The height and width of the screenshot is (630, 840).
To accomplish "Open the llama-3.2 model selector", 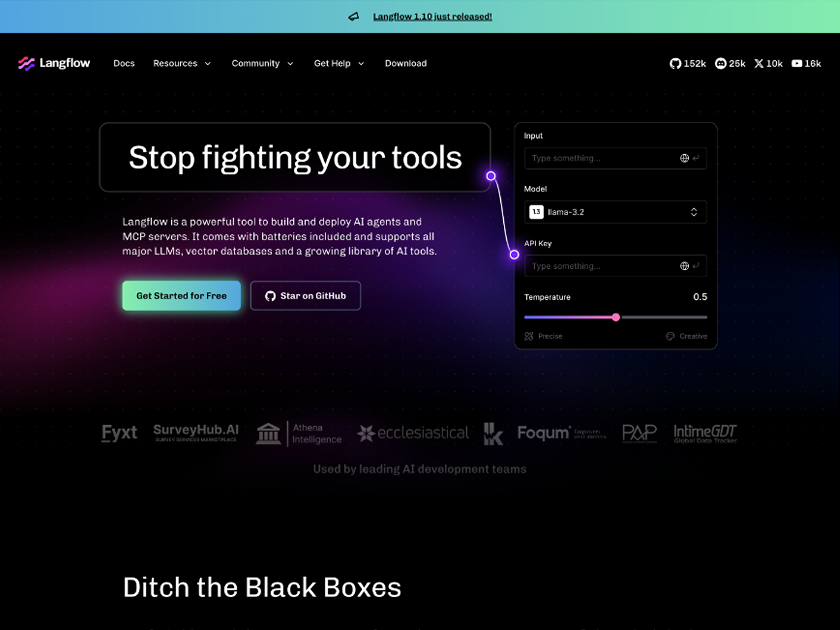I will (x=616, y=212).
